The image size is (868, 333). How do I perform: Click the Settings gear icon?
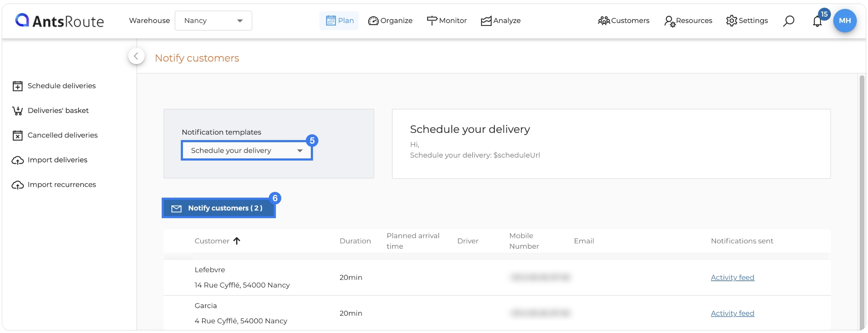731,21
